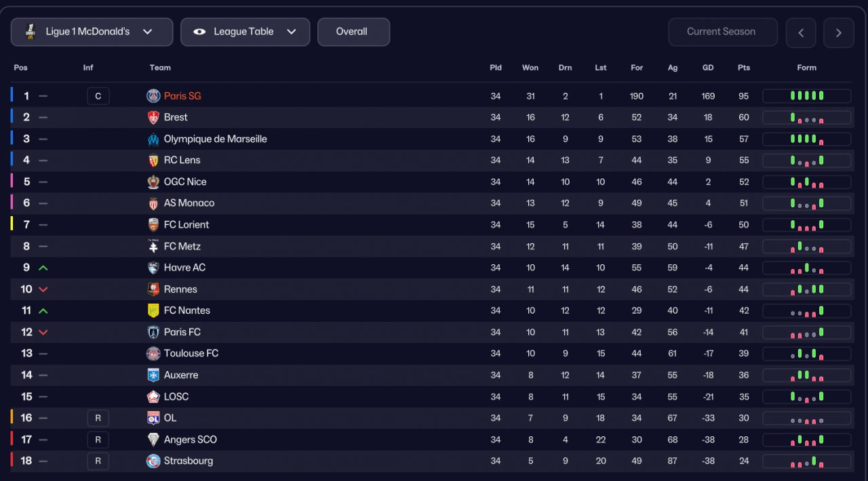Click the Paris SG club crest
The height and width of the screenshot is (481, 868).
click(x=153, y=96)
